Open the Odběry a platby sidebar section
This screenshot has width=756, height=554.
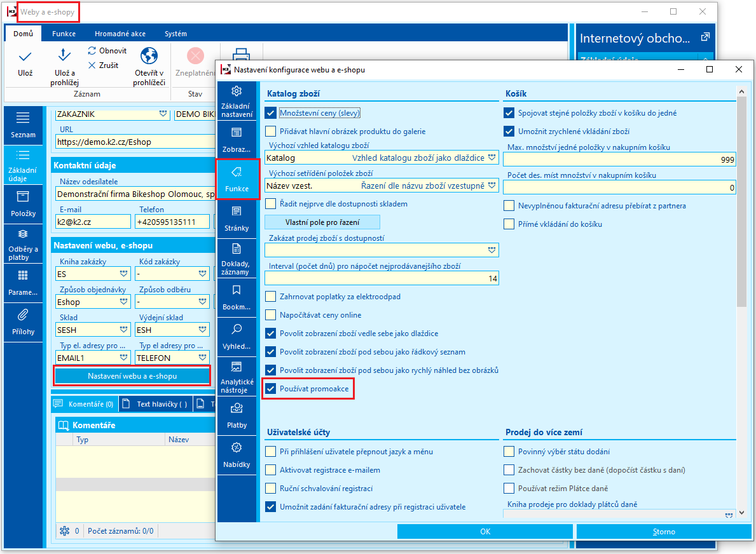(23, 244)
